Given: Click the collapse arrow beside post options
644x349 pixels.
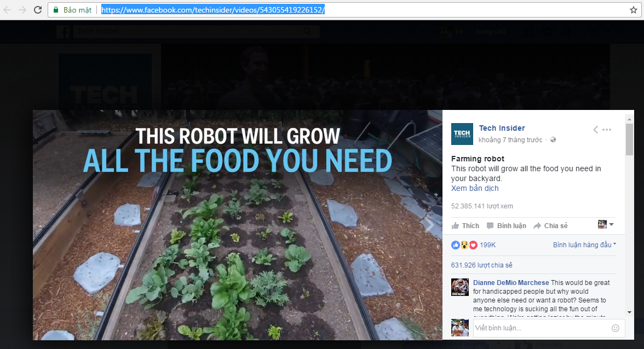Looking at the screenshot, I should coord(596,130).
